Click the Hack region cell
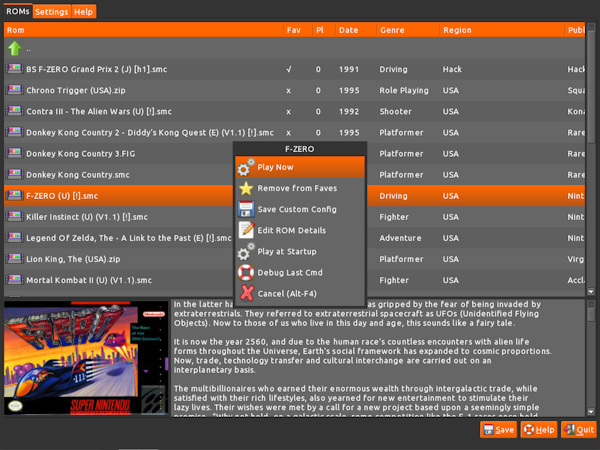 [x=452, y=69]
